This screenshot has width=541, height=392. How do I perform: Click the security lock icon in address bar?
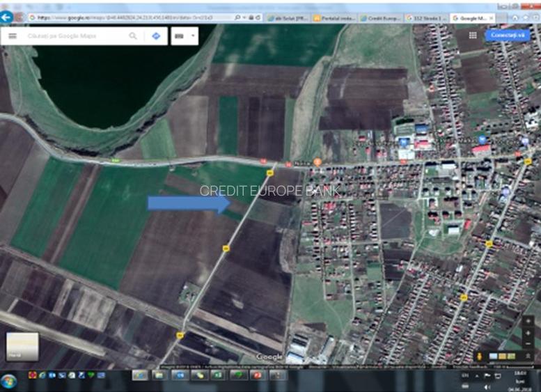click(251, 17)
